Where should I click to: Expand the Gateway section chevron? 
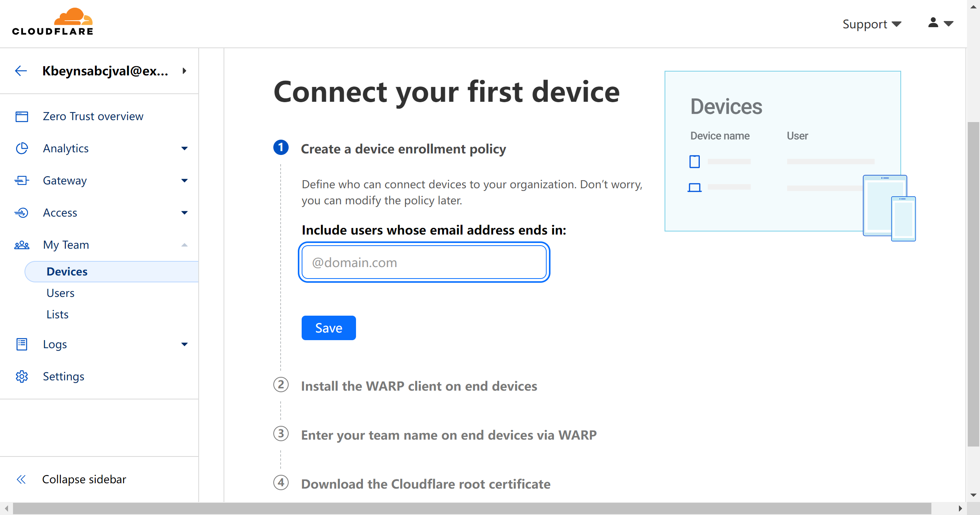point(185,181)
